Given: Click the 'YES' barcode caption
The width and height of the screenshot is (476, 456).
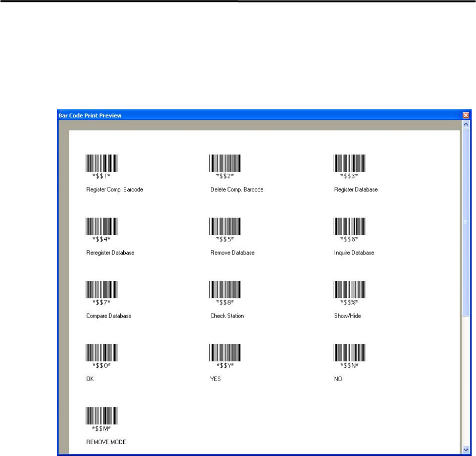Looking at the screenshot, I should [x=216, y=379].
